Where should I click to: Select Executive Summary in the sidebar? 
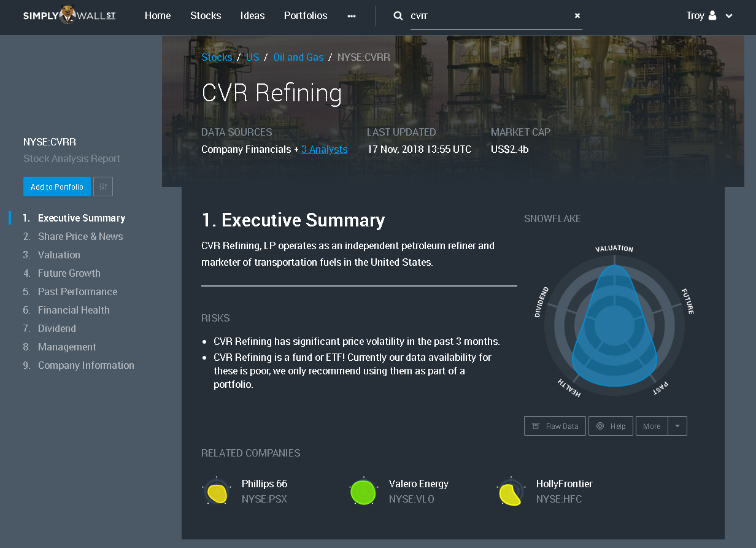pos(82,218)
